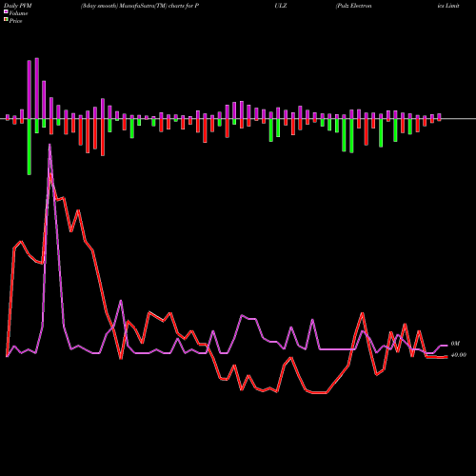Click the highest peak of the magenta volume line
The image size is (476, 476).
click(x=50, y=145)
